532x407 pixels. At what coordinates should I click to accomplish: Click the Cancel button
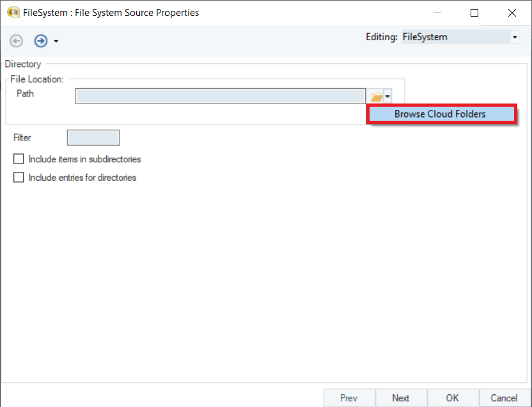click(x=504, y=398)
